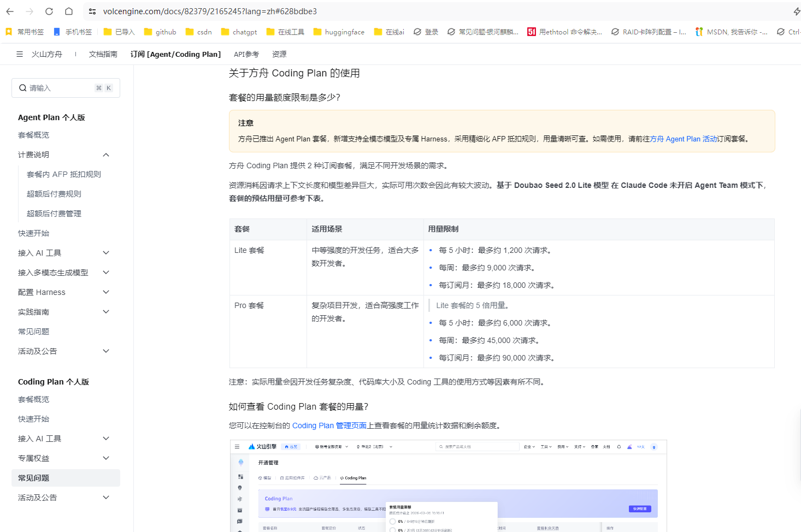Screen dimensions: 801x532
Task: Click the 请输入 search field
Action: click(66, 88)
